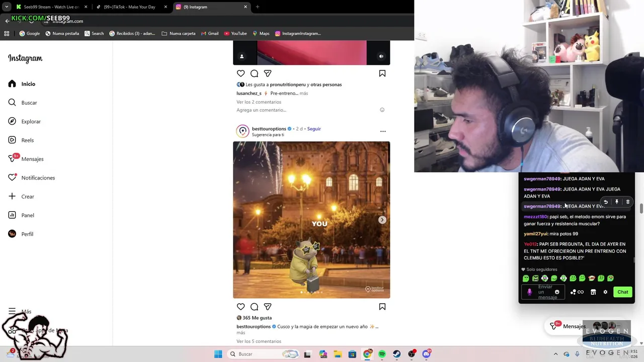
Task: Open the Kick chat shop icon
Action: pyautogui.click(x=593, y=292)
